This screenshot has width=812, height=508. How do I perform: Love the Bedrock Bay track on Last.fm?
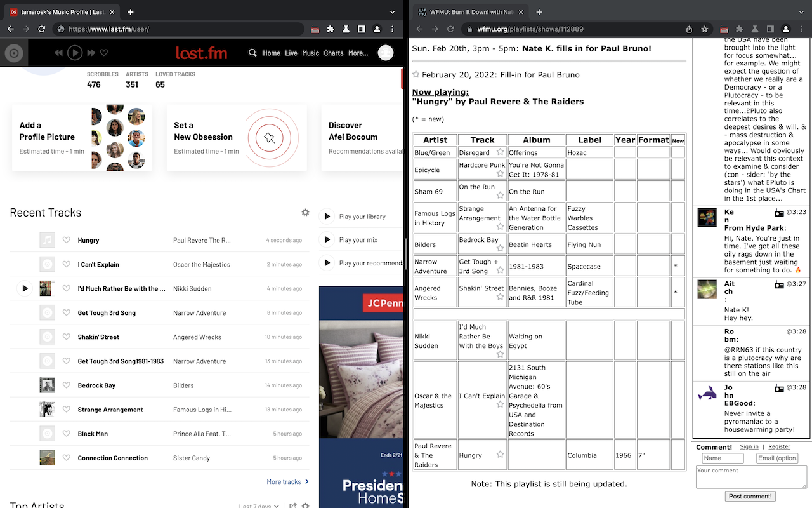click(67, 385)
